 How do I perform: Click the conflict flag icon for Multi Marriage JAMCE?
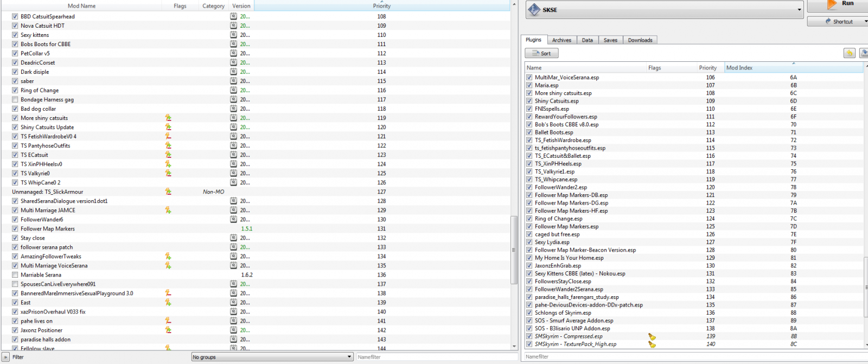click(x=168, y=210)
